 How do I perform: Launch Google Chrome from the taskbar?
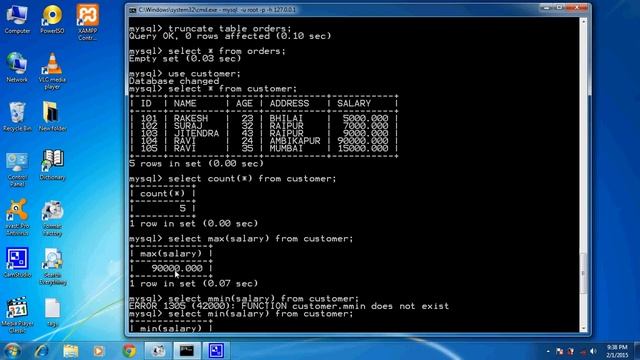coord(129,351)
